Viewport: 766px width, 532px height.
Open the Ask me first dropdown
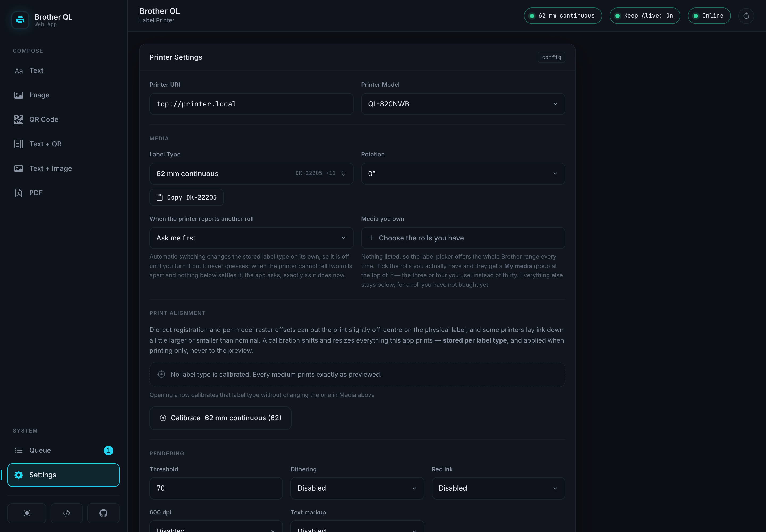click(x=251, y=238)
